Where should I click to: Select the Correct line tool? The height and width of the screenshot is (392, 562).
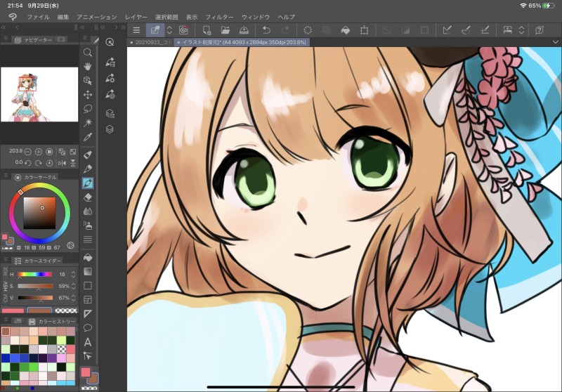[x=87, y=355]
